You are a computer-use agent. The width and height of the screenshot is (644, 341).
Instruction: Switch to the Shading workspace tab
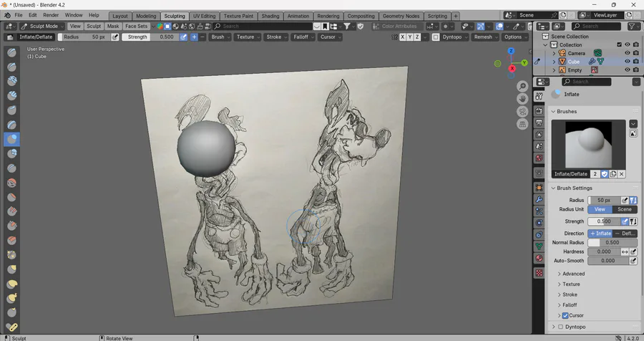click(x=270, y=16)
